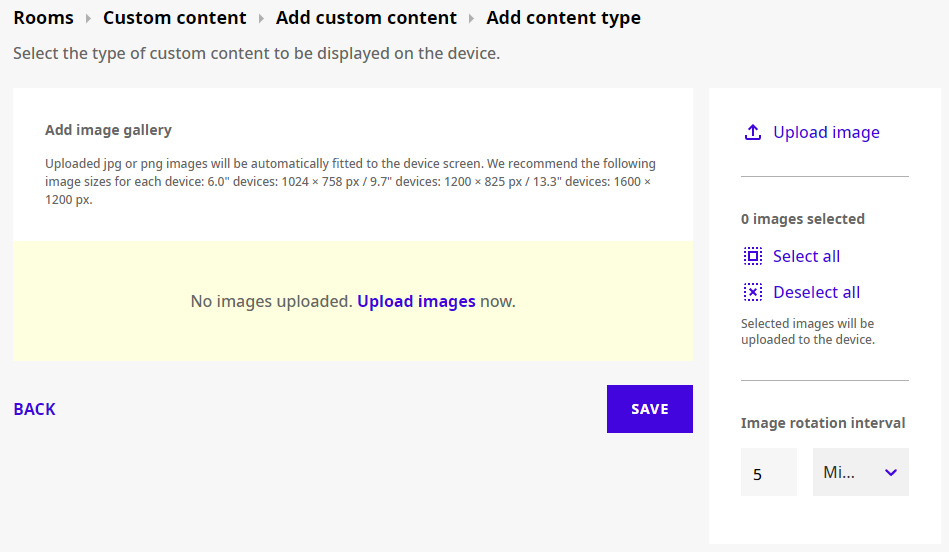The height and width of the screenshot is (552, 949).
Task: Choose the Select all text link
Action: pyautogui.click(x=806, y=256)
